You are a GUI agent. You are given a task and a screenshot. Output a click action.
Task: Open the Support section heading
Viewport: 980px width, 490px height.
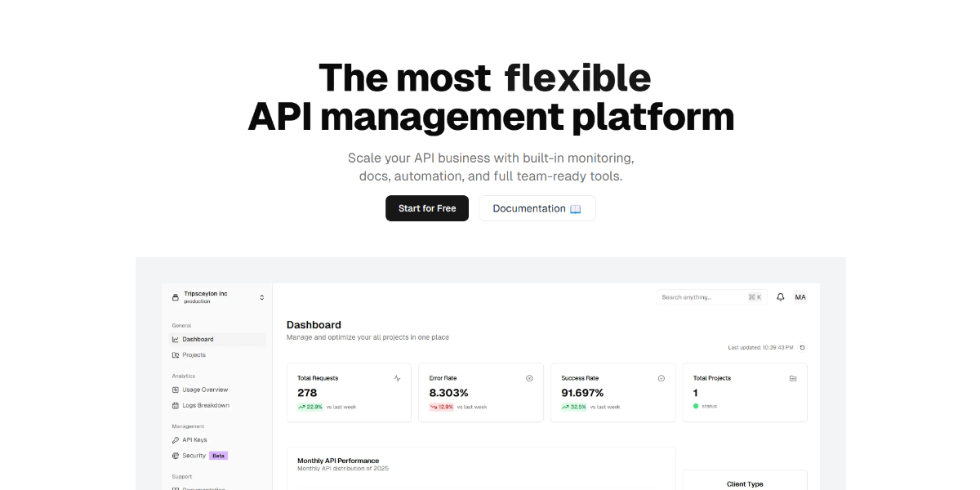pos(181,476)
